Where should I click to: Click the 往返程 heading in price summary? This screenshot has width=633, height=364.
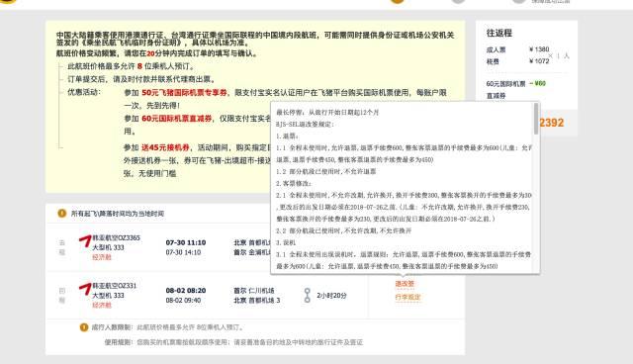(x=498, y=33)
